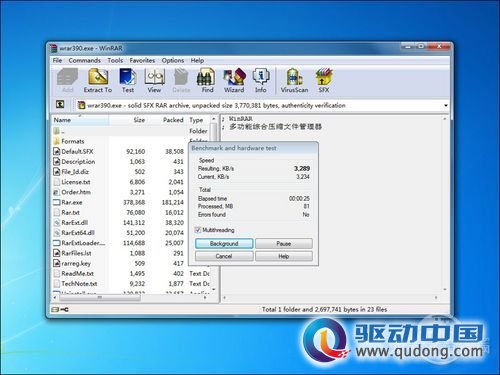Sort by Name column header
The image size is (500, 375).
pos(80,120)
